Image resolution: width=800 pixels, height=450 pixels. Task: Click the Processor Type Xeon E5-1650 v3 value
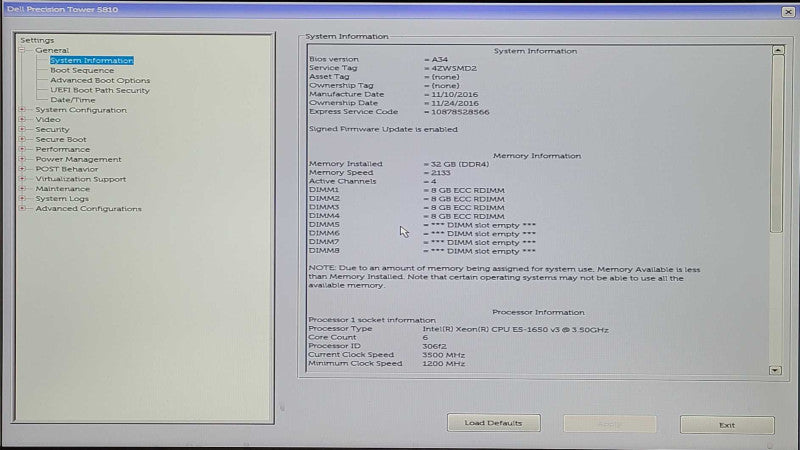click(515, 330)
